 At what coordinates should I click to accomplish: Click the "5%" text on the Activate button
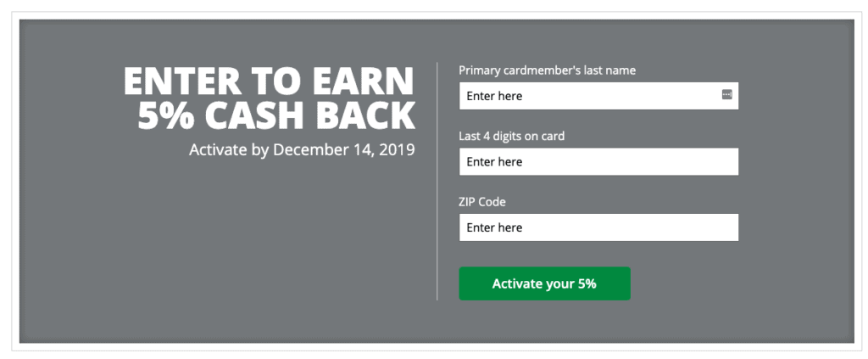(587, 283)
